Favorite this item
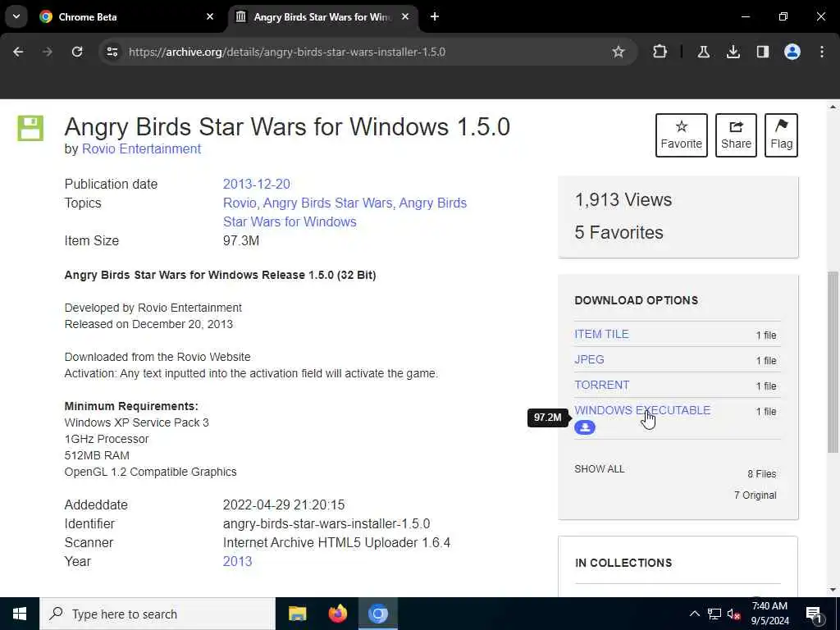The image size is (840, 630). tap(682, 135)
